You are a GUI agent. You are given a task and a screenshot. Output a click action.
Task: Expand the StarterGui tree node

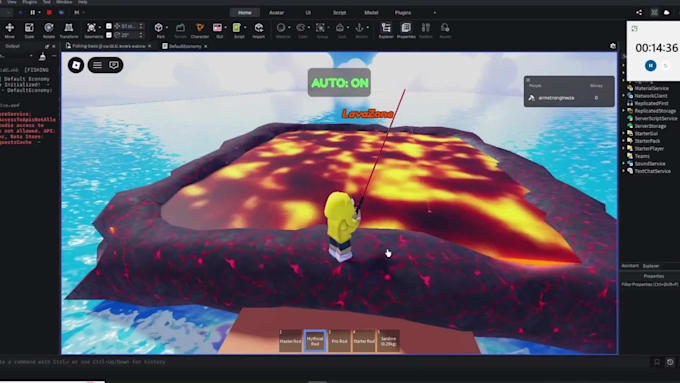624,133
